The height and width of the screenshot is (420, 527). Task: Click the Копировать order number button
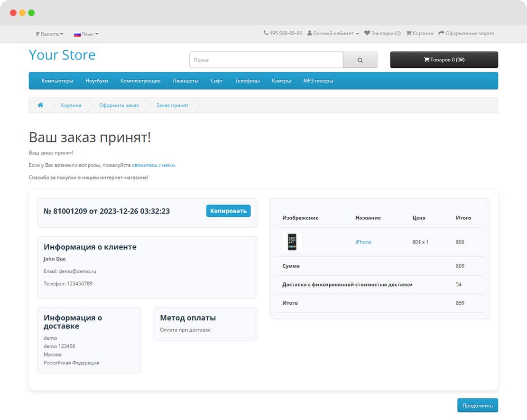pos(228,211)
